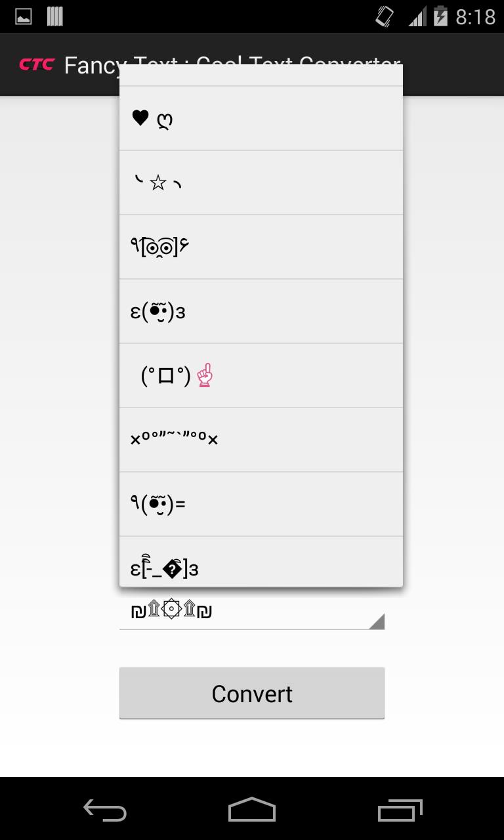Choose the ×°°~°°× decorative emoticon
Viewport: 504px width, 840px height.
(x=261, y=440)
